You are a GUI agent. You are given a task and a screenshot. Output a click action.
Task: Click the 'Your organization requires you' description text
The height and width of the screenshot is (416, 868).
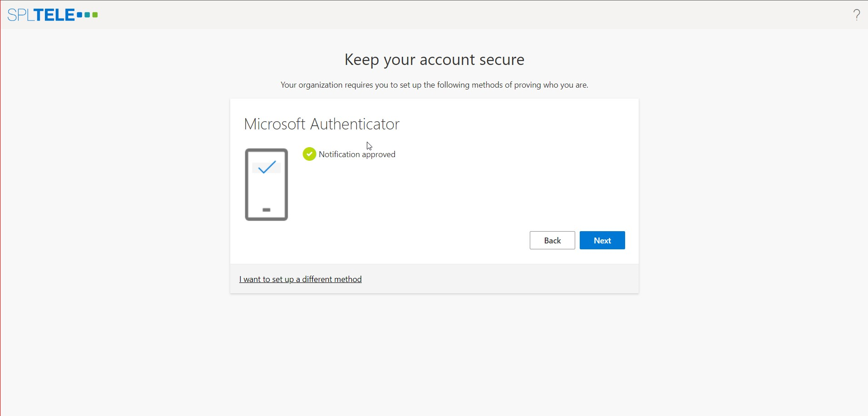point(434,85)
